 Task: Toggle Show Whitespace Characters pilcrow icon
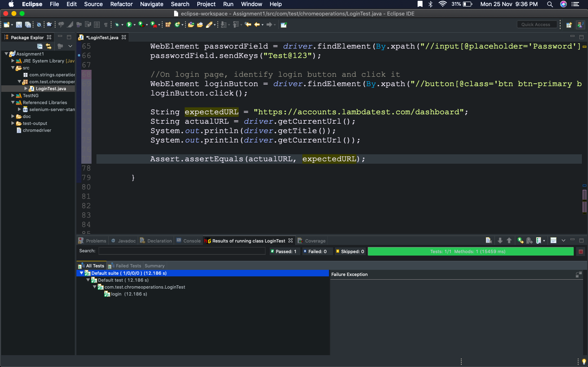point(106,25)
